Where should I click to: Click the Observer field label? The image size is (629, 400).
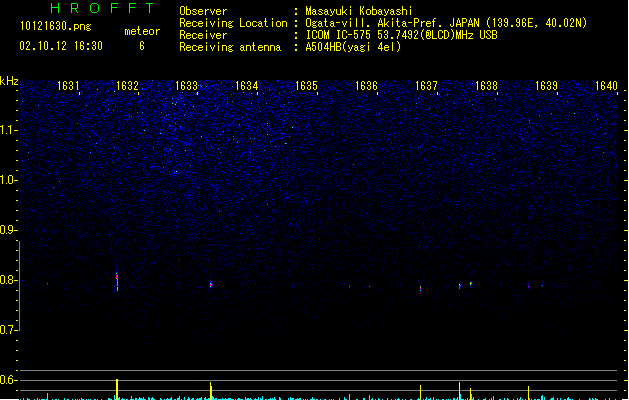coord(203,11)
